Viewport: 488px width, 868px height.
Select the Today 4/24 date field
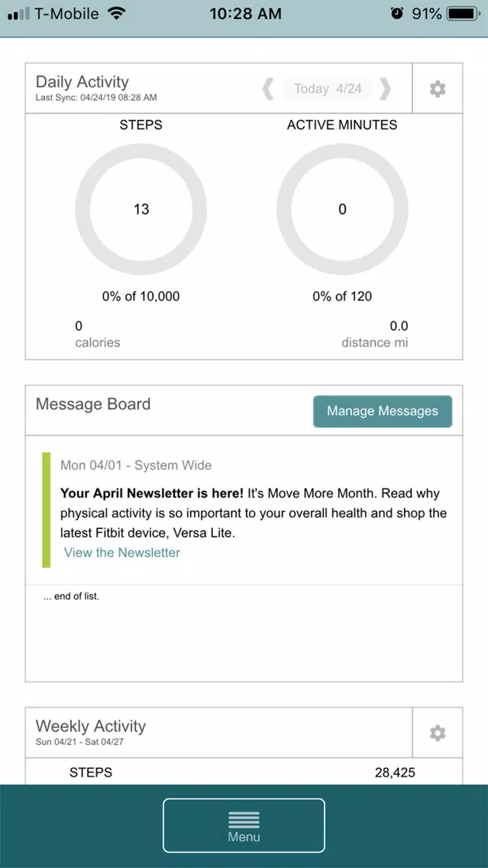328,89
